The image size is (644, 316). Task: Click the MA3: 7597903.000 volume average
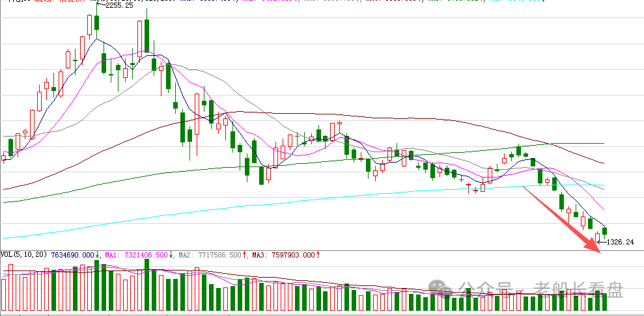coord(283,254)
